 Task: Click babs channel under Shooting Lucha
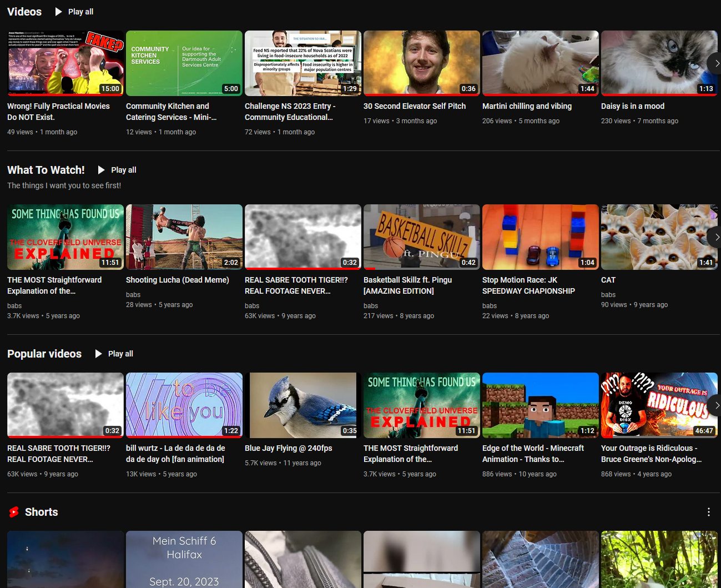(133, 294)
